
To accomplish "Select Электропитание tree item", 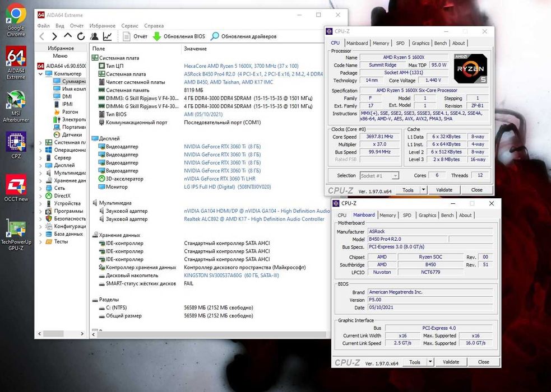I will [x=70, y=119].
